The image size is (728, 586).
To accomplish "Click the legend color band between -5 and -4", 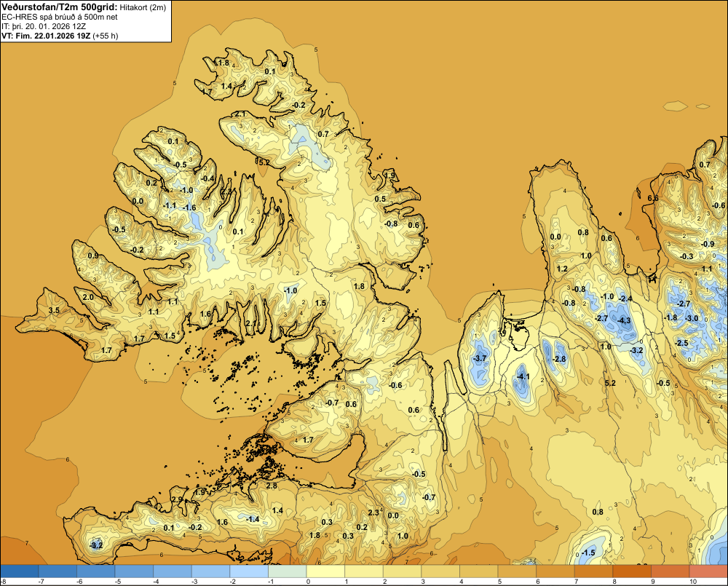I will point(134,571).
